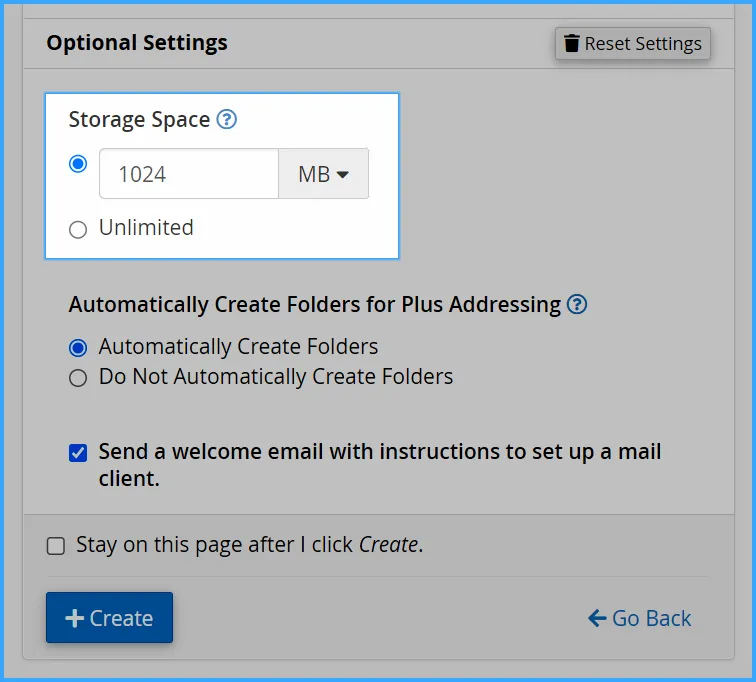Screen dimensions: 756x682
Task: Choose the Unlimited storage radio button
Action: pos(78,230)
